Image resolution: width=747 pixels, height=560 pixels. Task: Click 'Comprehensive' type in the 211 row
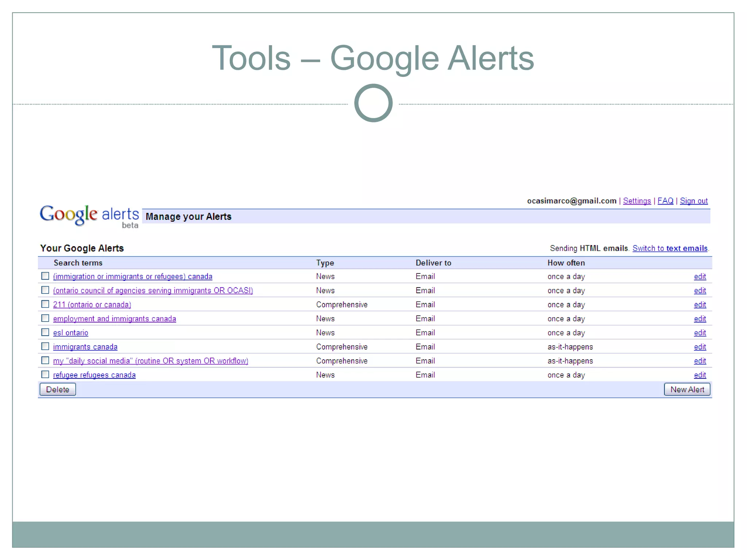point(342,305)
